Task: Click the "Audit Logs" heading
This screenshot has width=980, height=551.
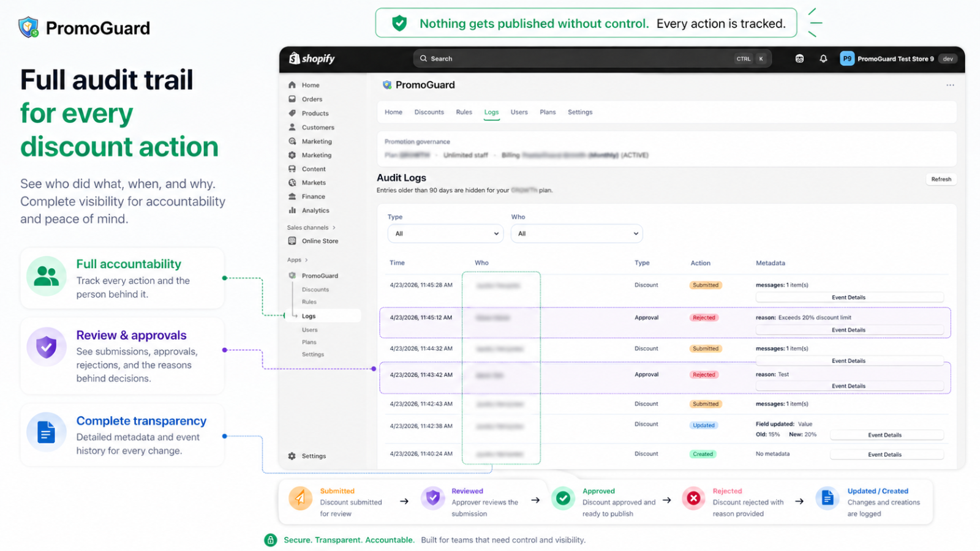Action: pos(401,178)
